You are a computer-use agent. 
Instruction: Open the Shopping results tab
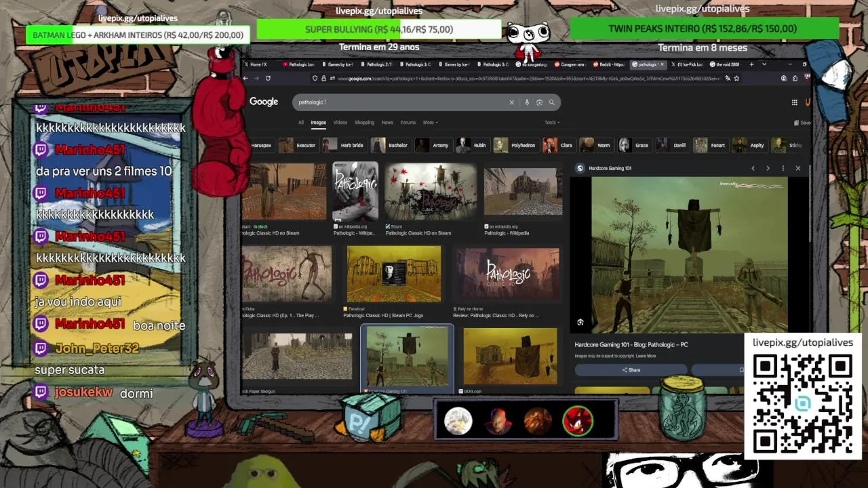(x=364, y=123)
